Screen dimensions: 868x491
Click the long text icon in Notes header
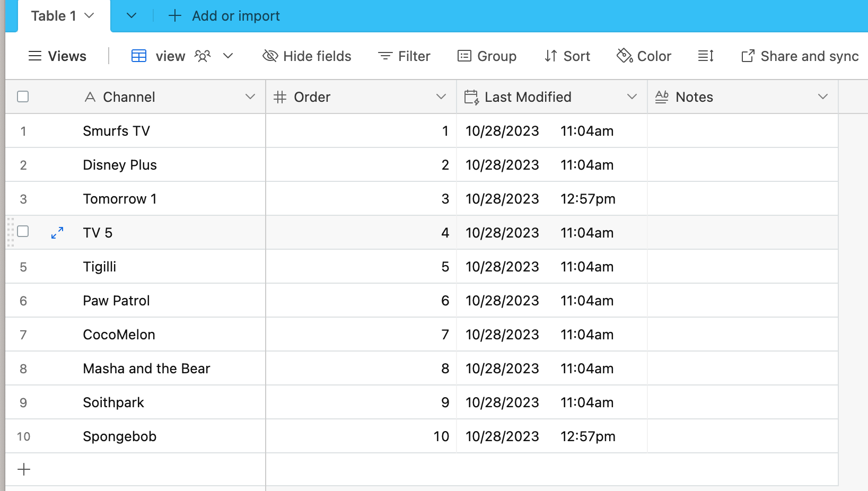point(662,97)
